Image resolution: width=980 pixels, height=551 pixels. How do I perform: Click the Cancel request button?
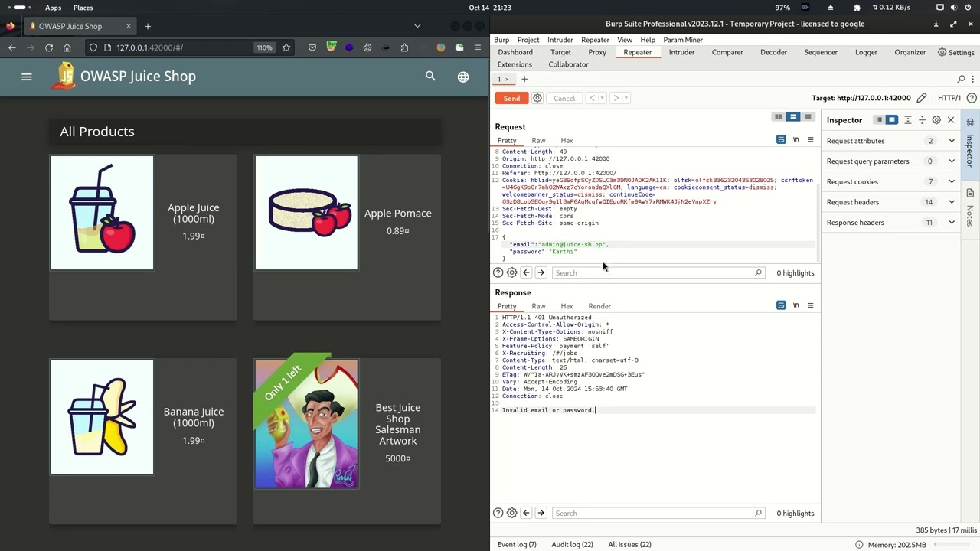click(x=564, y=98)
